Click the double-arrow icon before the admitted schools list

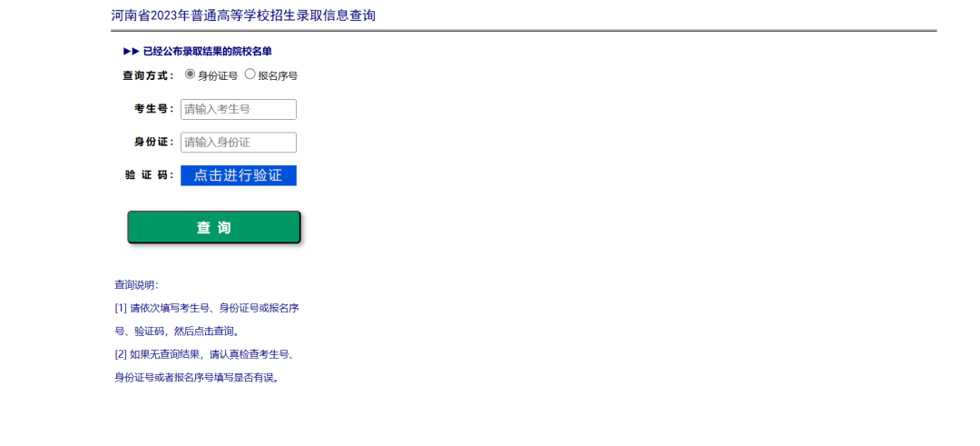(x=131, y=52)
